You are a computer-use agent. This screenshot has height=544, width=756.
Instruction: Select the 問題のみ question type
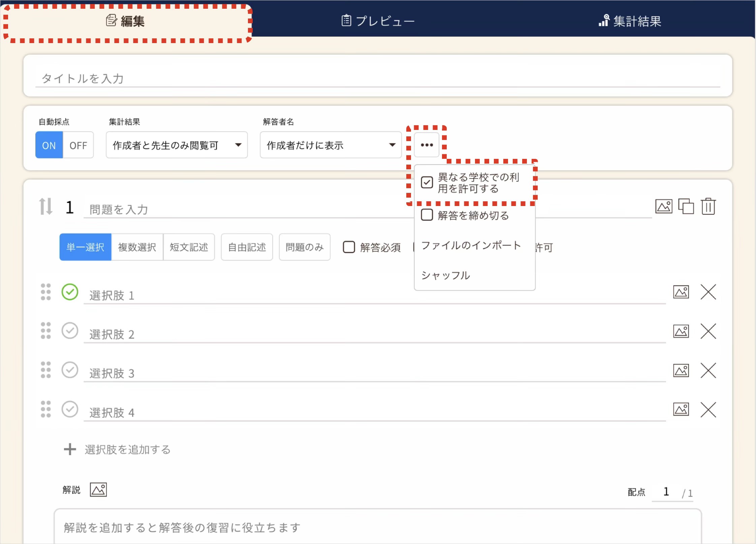coord(305,247)
